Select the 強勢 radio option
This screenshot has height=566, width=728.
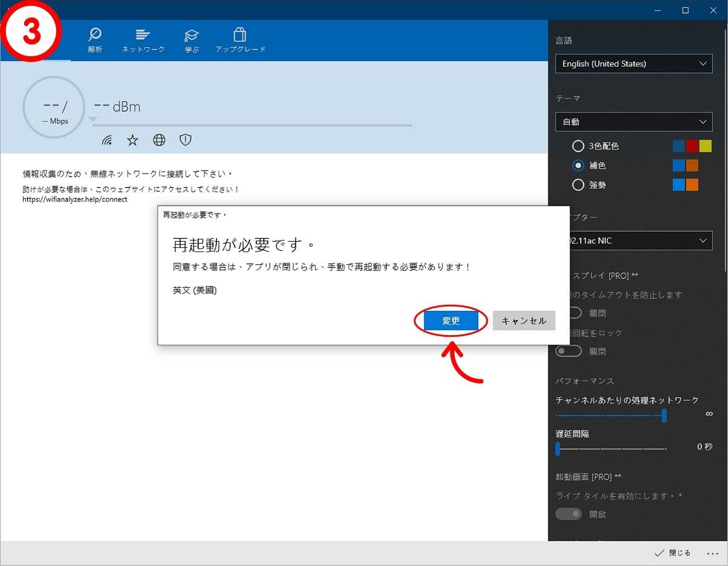point(579,184)
